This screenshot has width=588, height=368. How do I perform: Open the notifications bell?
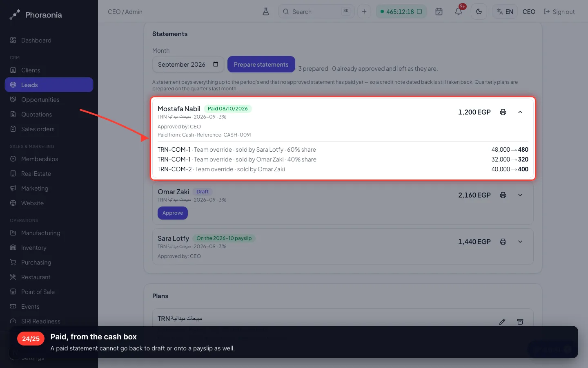[x=459, y=11]
